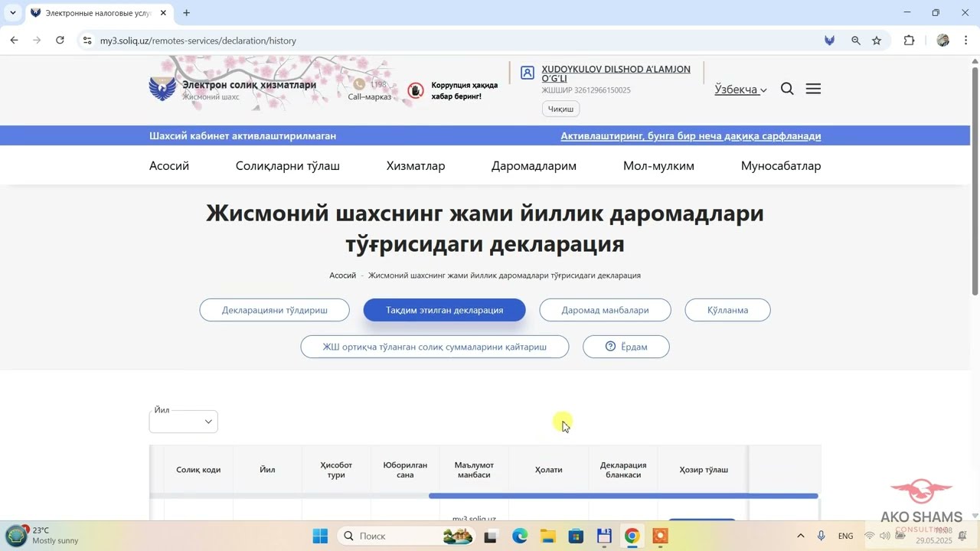Click the cabinet activation link
This screenshot has width=980, height=551.
point(691,136)
